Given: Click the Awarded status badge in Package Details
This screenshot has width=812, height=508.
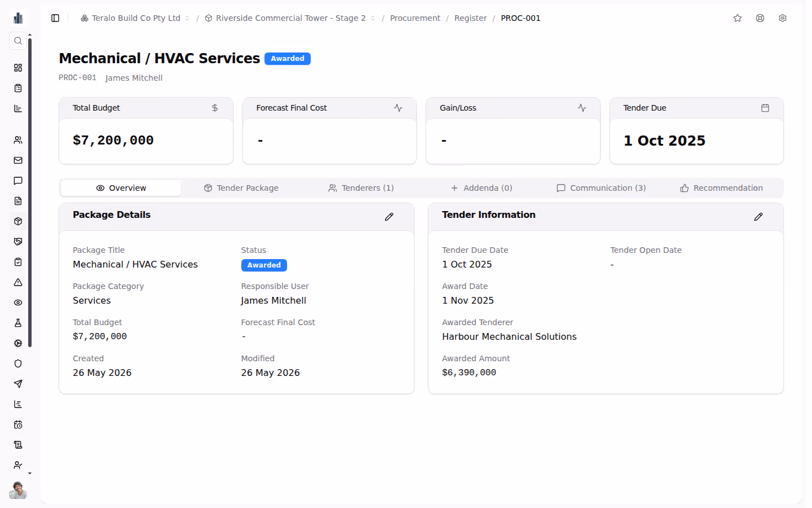Looking at the screenshot, I should (x=264, y=265).
